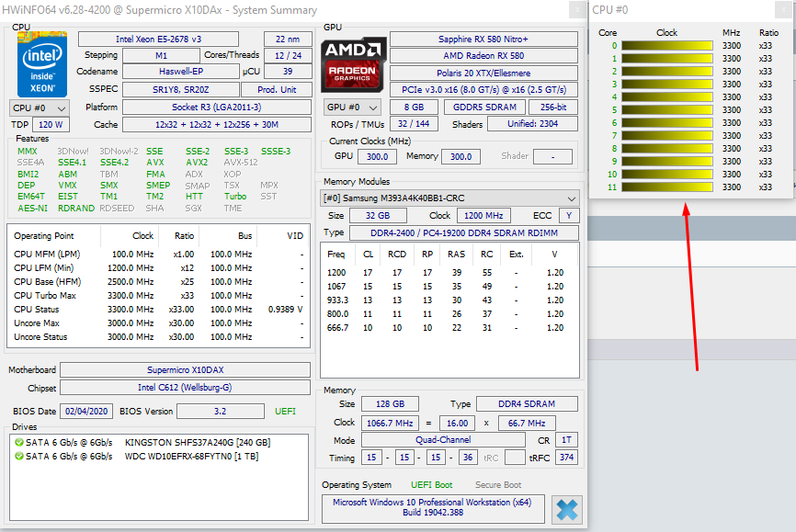Screen dimensions: 796x532
Task: Click the Core 0 clock bar
Action: (x=667, y=46)
